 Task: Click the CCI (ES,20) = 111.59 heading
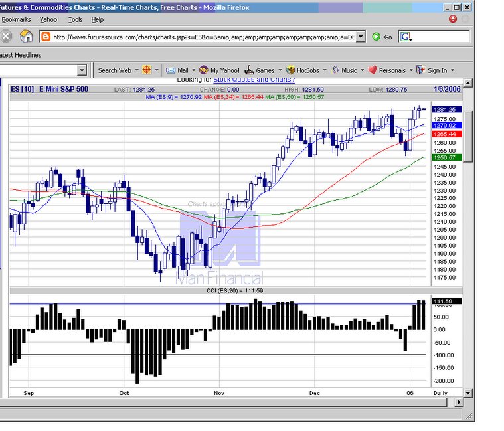click(x=234, y=291)
